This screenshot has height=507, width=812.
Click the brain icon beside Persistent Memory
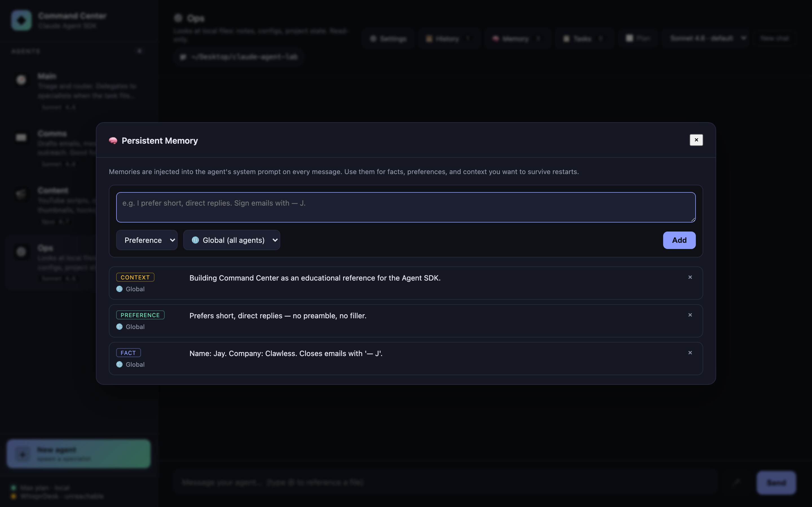[x=113, y=141]
